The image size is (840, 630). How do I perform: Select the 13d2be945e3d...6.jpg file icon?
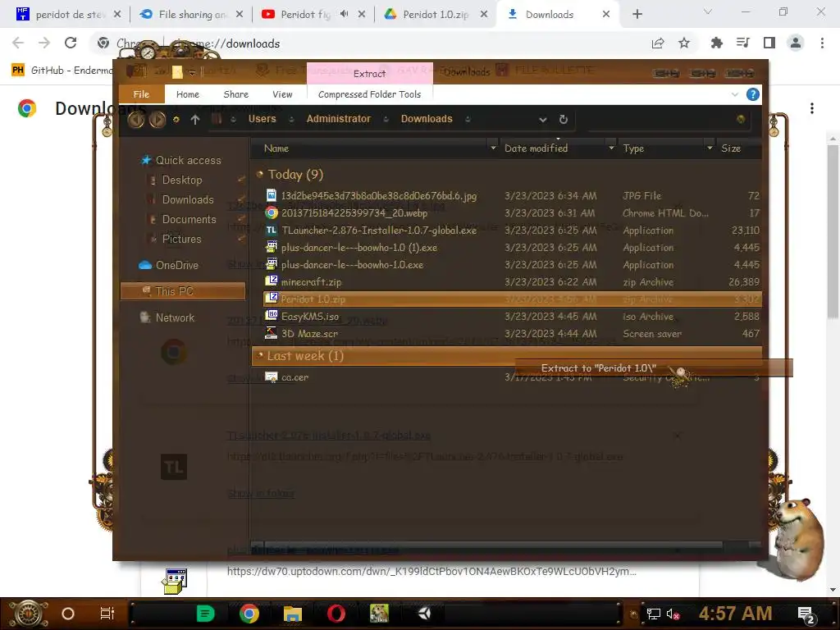272,195
